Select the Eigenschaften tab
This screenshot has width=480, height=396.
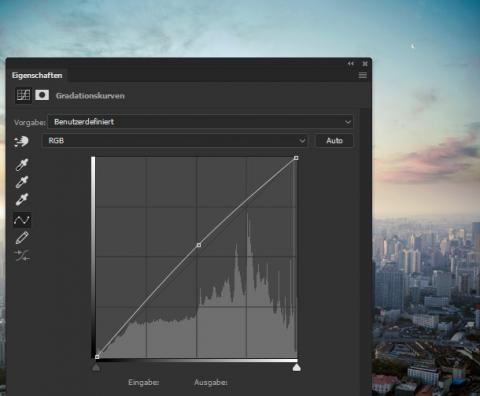(37, 75)
